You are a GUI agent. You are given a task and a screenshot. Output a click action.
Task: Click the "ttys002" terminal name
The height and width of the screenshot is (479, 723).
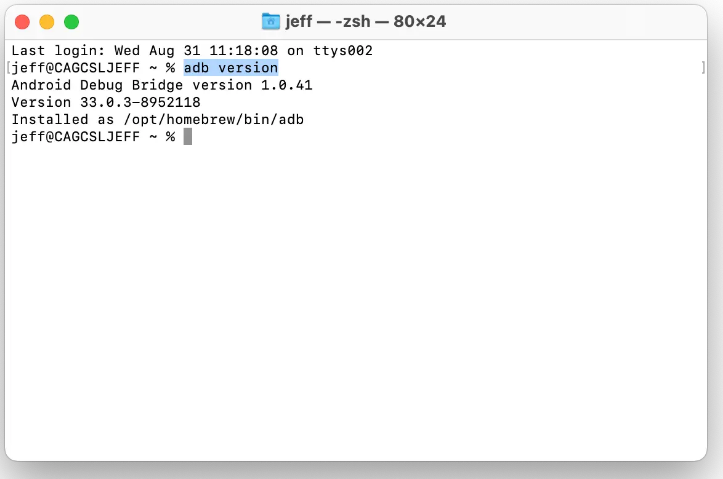click(343, 50)
